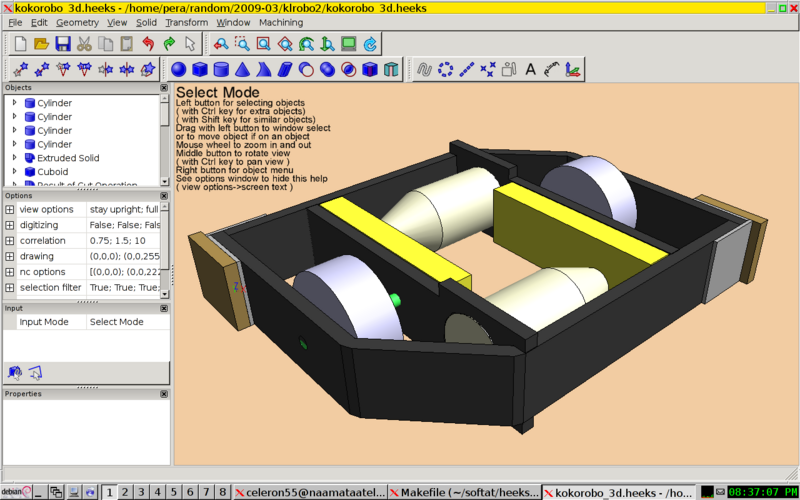Expand the Extruded Solid tree item

pyautogui.click(x=14, y=158)
